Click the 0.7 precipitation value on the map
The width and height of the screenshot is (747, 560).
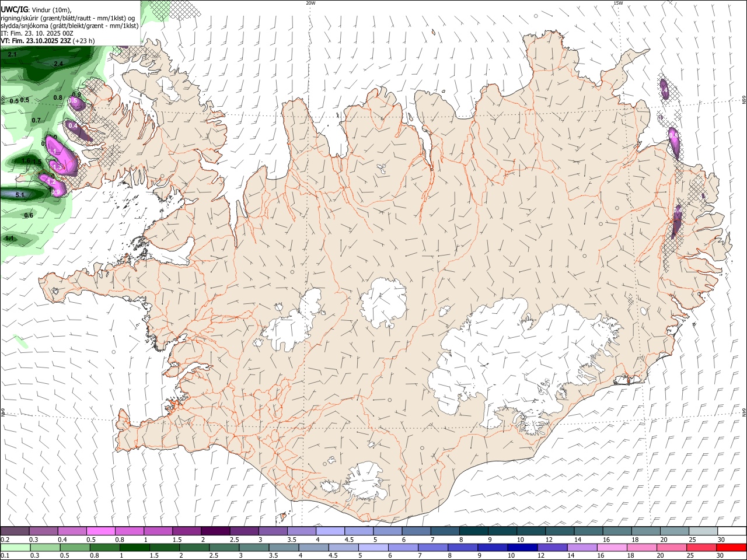click(x=36, y=120)
